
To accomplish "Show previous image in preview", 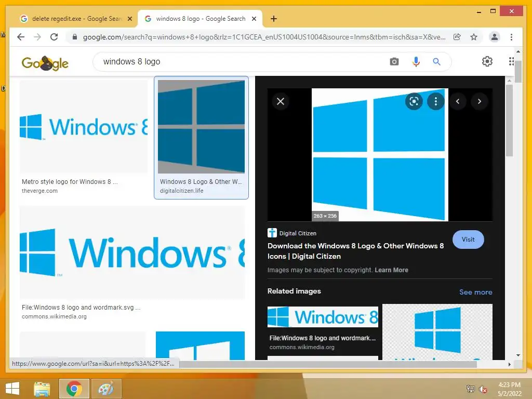I will pyautogui.click(x=457, y=101).
